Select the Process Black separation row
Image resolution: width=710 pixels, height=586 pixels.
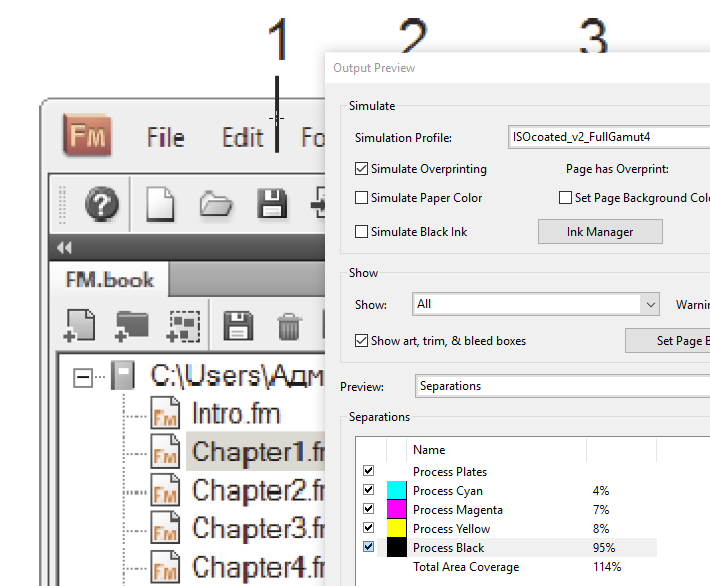[507, 548]
